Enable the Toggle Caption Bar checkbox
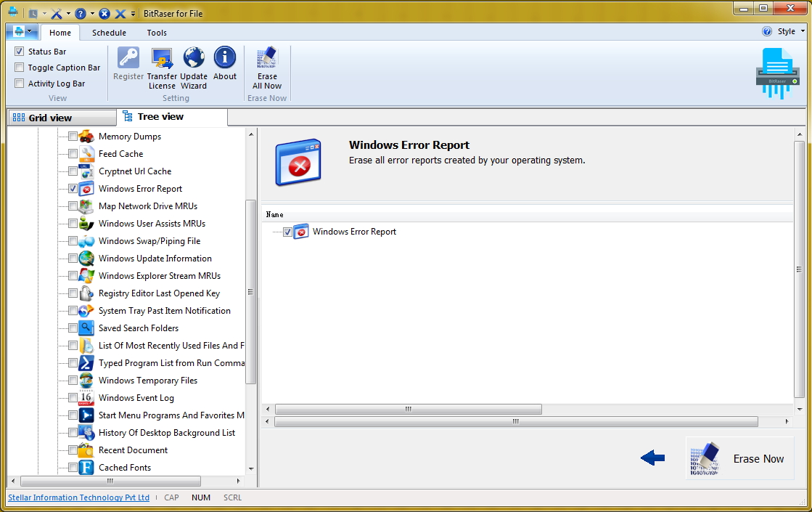The image size is (812, 512). [x=20, y=68]
